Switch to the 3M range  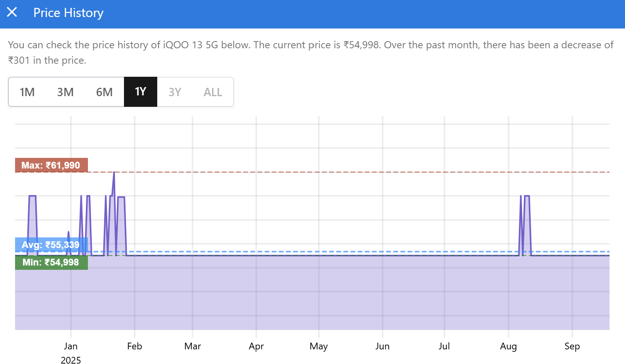point(65,92)
